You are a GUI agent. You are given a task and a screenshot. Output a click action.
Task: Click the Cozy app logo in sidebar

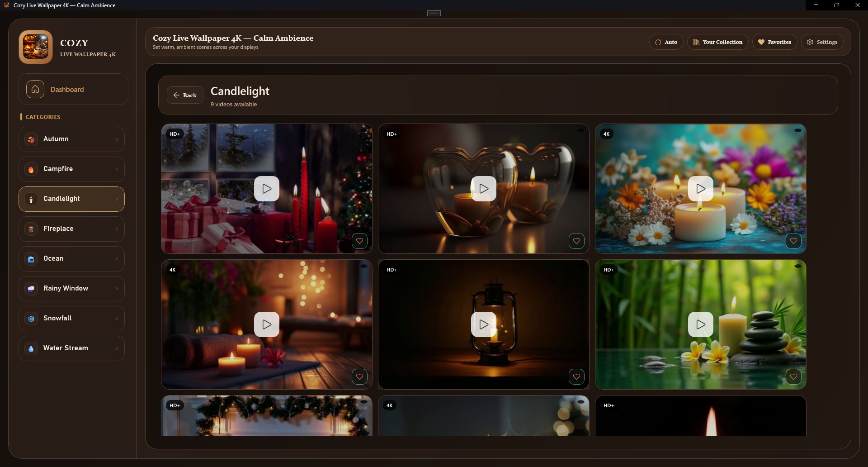click(36, 47)
